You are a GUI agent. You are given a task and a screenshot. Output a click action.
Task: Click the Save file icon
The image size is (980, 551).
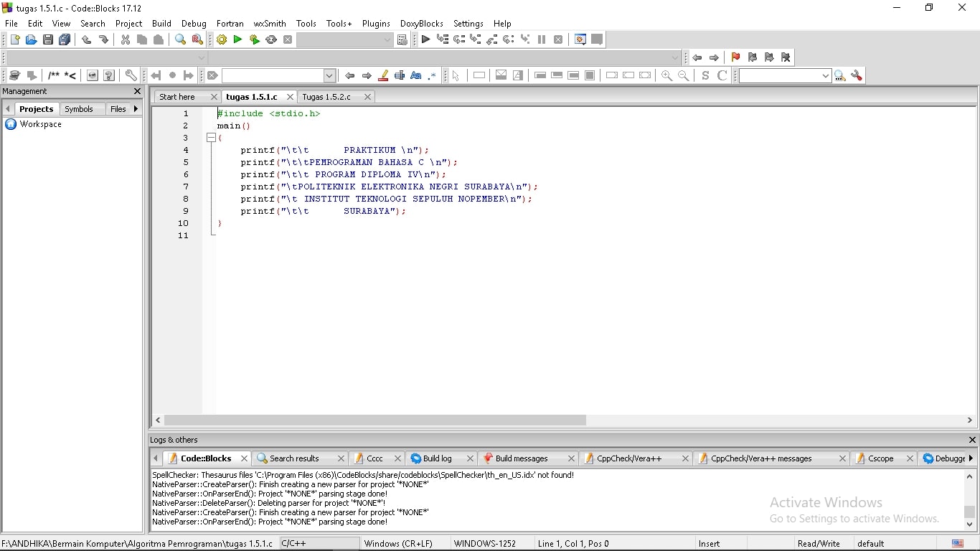pos(48,40)
